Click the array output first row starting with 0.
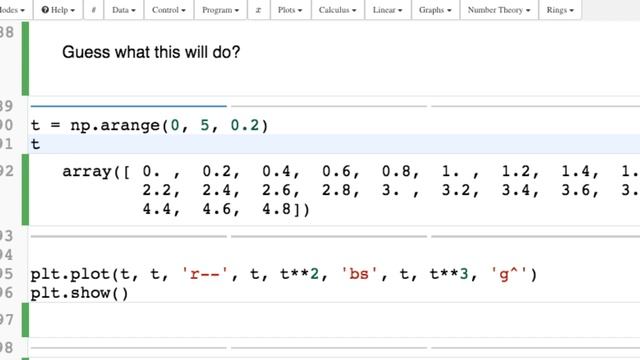This screenshot has width=640, height=360. (351, 171)
